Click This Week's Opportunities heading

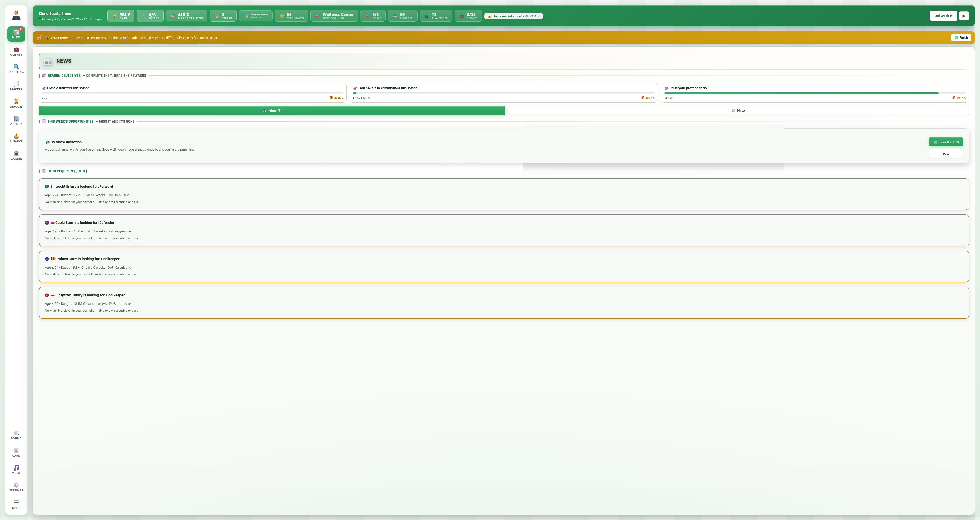click(70, 122)
